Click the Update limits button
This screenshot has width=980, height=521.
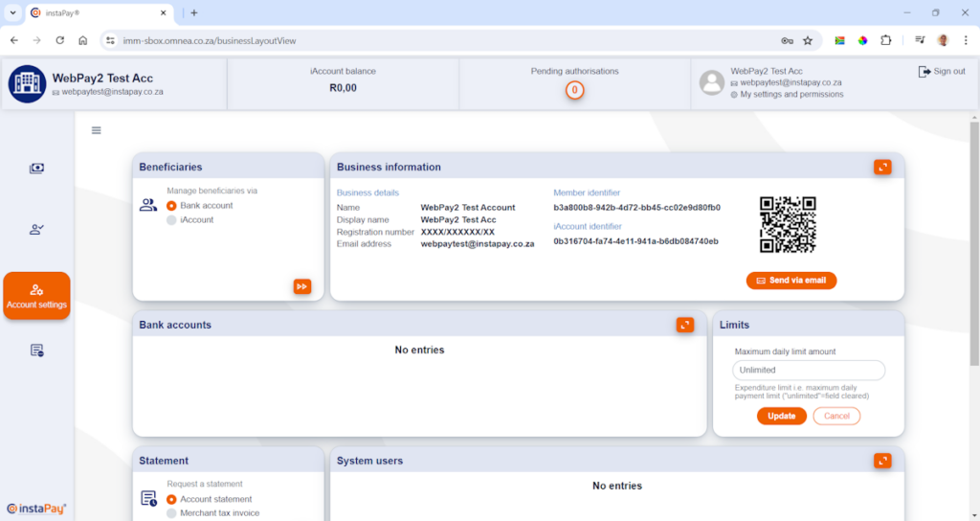tap(781, 416)
